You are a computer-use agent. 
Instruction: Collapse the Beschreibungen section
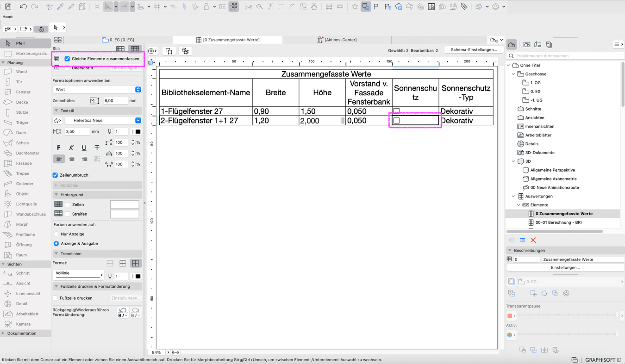click(510, 250)
